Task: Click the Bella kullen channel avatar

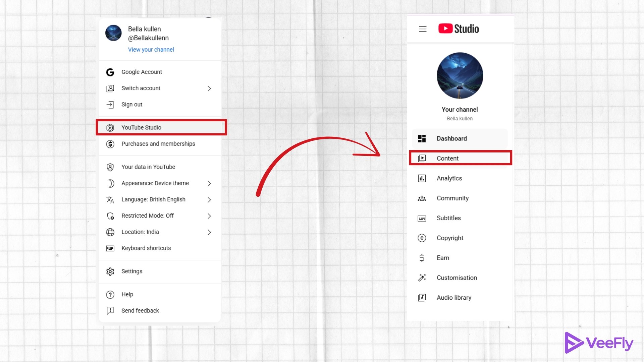Action: 113,33
